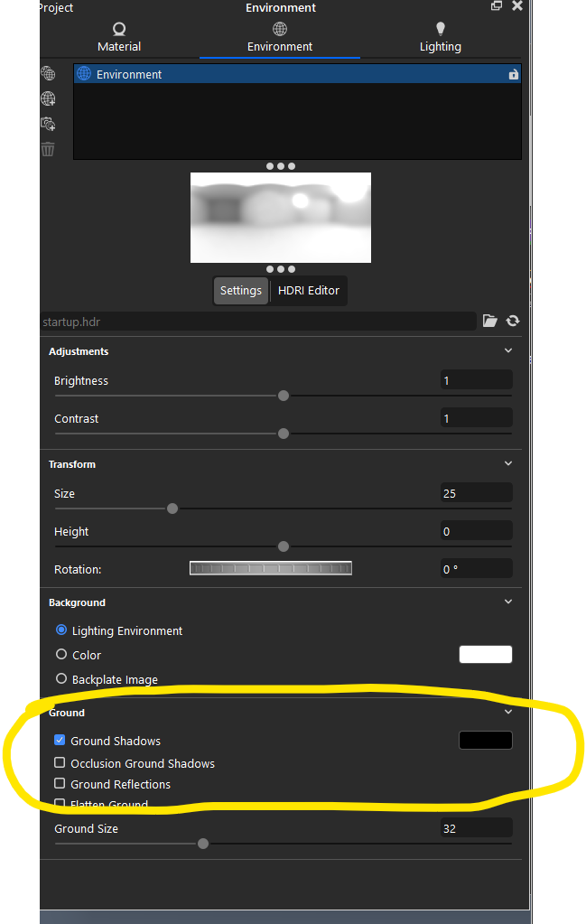
Task: Click the refresh HDR file icon
Action: point(513,321)
